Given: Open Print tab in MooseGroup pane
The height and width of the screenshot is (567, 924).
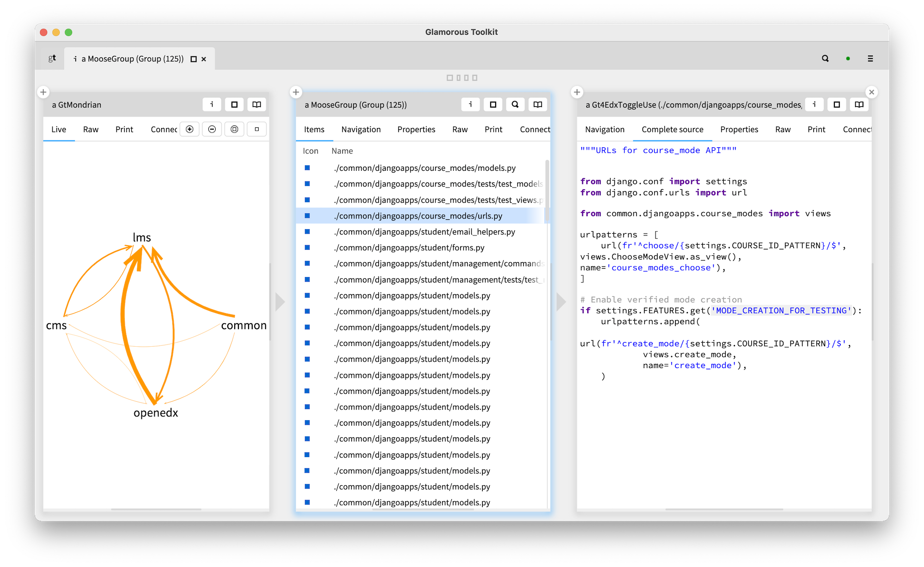Looking at the screenshot, I should [x=493, y=129].
